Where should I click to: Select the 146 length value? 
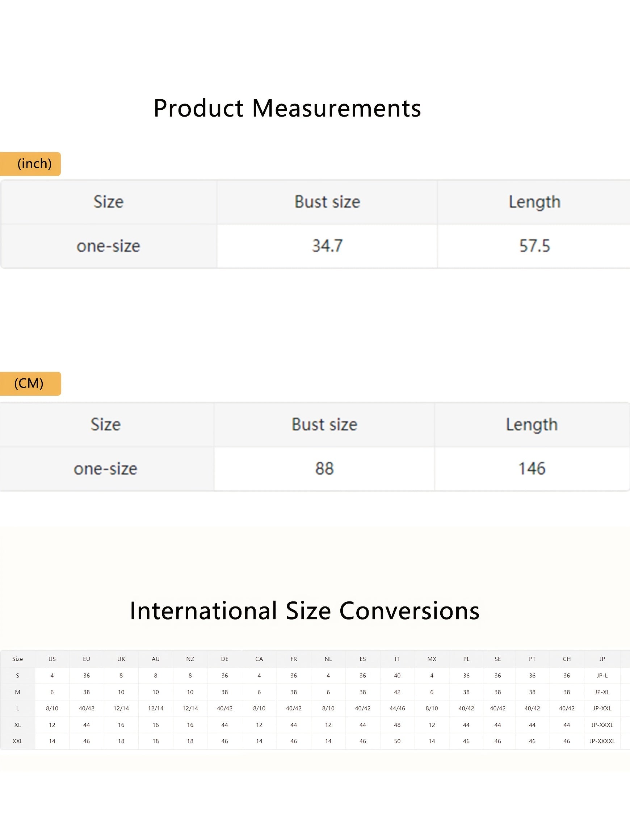point(532,468)
